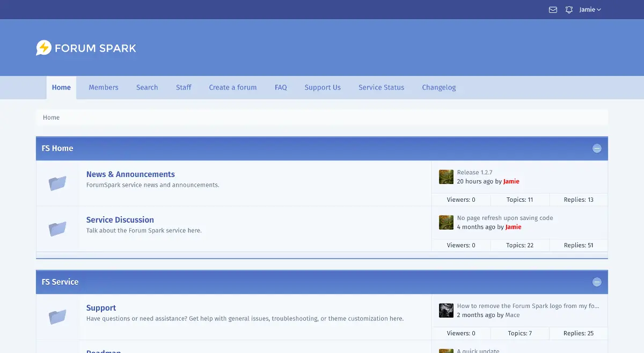Open the News & Announcements forum
The height and width of the screenshot is (353, 644).
(130, 174)
